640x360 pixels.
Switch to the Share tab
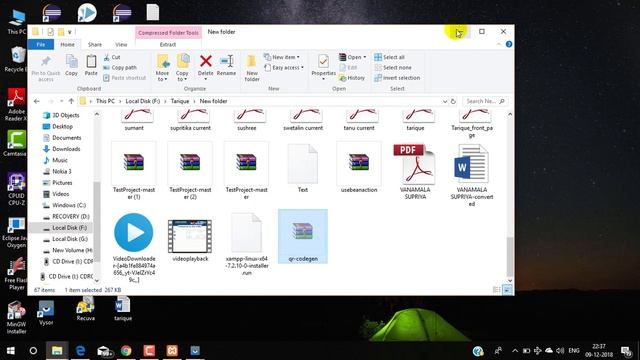click(x=95, y=44)
